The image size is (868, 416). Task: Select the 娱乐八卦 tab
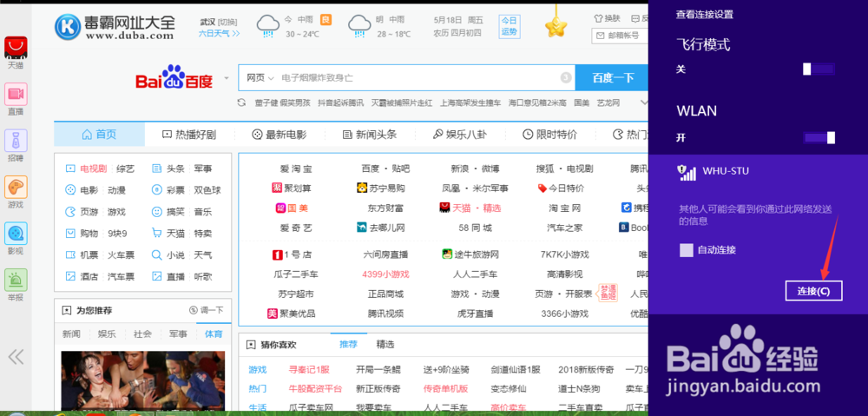(x=459, y=135)
